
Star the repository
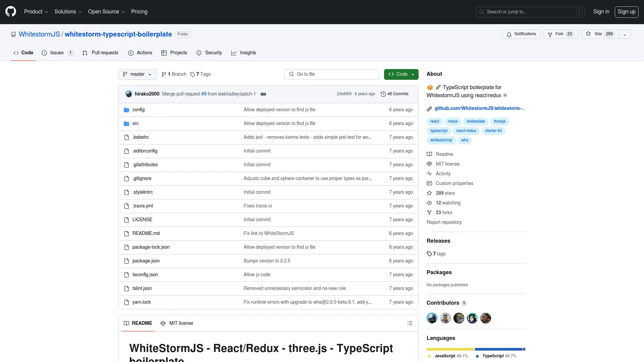click(x=600, y=34)
